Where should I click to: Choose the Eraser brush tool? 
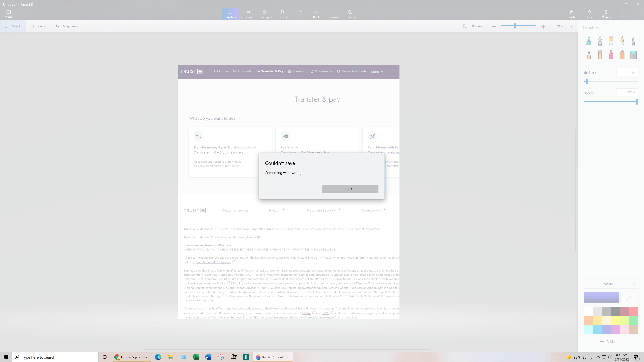click(600, 55)
